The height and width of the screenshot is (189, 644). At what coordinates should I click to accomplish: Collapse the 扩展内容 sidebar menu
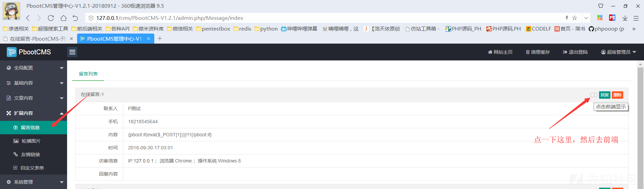pos(34,113)
